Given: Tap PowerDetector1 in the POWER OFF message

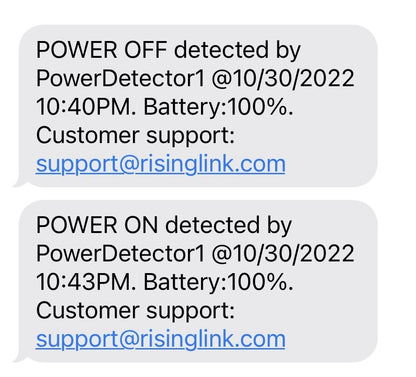Looking at the screenshot, I should [x=120, y=79].
